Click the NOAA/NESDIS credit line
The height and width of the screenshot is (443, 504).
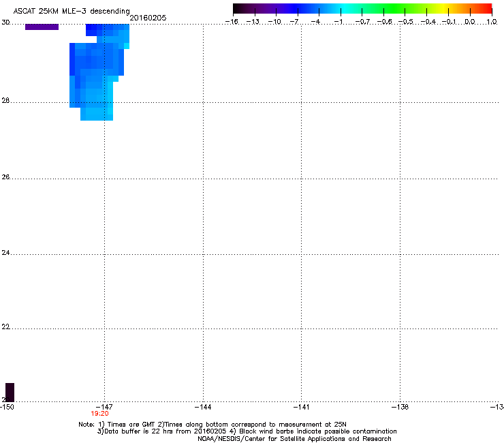point(294,439)
